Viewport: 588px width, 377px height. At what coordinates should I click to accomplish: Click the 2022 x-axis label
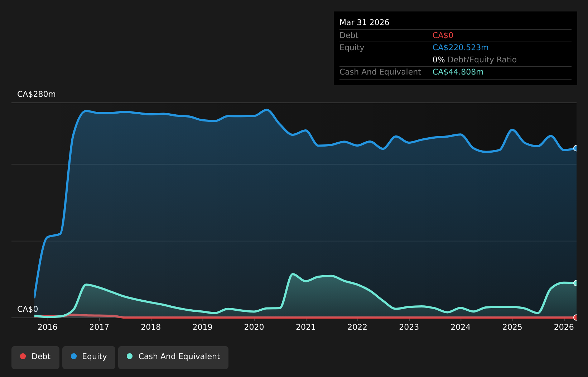click(357, 327)
